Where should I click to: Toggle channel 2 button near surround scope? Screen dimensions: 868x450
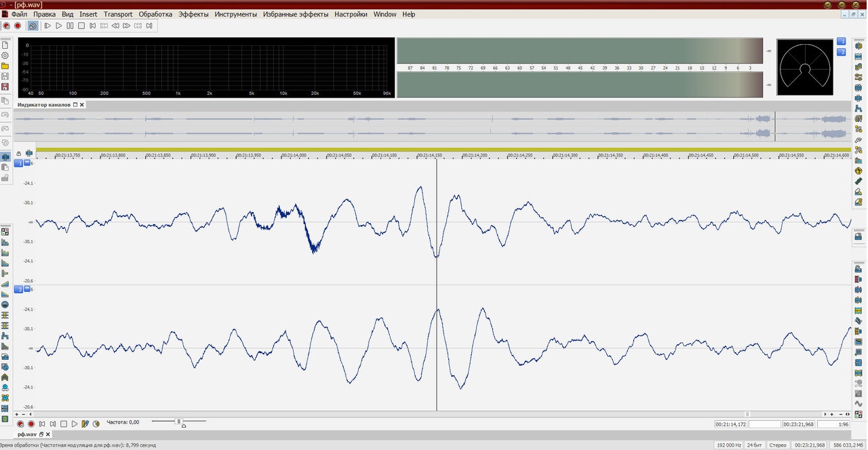pos(842,52)
